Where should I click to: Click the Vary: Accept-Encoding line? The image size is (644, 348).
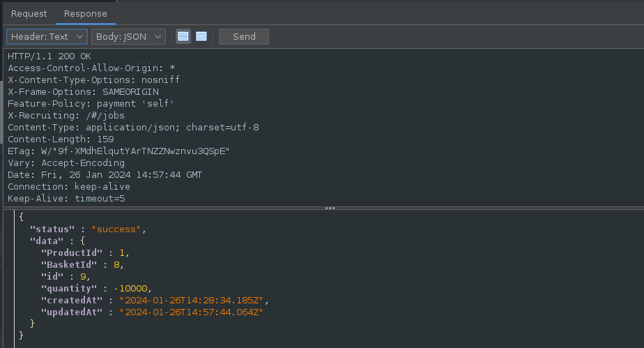coord(66,163)
